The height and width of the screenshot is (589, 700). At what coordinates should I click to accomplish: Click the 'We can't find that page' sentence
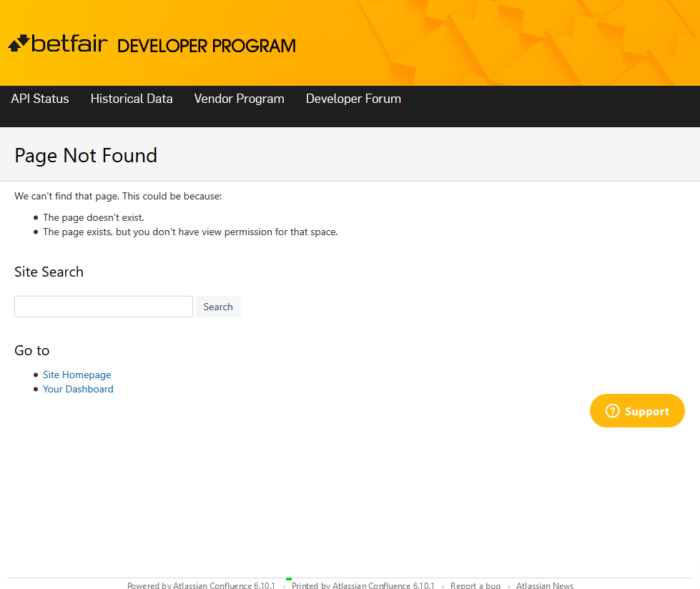(x=118, y=197)
